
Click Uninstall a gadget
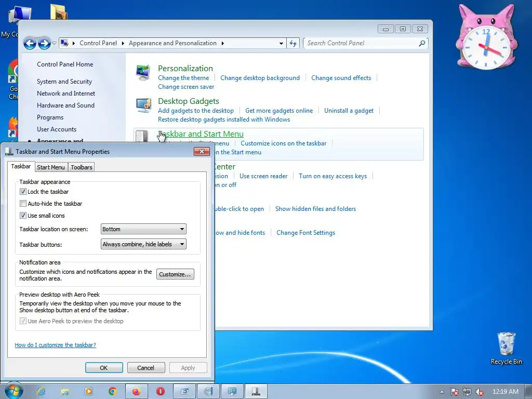pos(349,111)
